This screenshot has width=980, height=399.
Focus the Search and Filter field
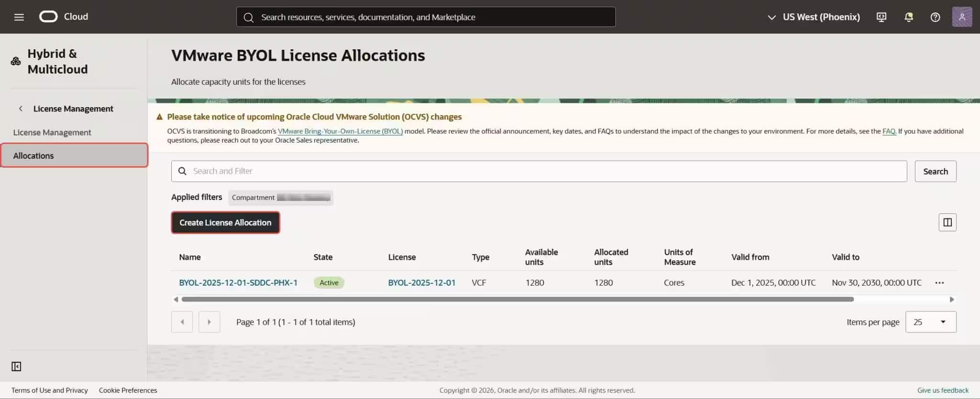[539, 171]
